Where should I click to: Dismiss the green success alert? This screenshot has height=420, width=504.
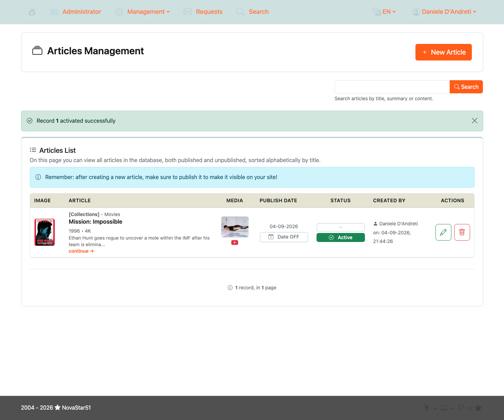click(x=474, y=121)
